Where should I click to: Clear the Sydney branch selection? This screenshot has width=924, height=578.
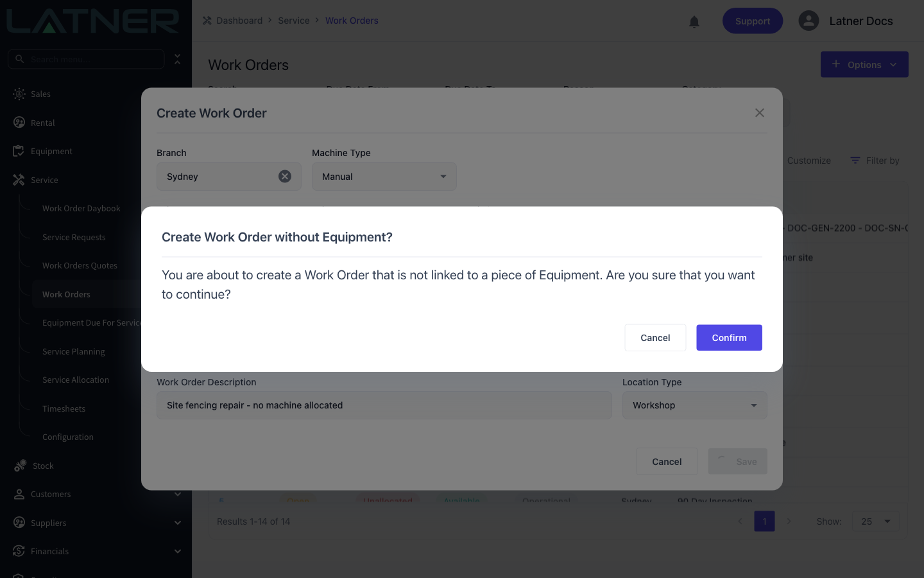(x=285, y=177)
